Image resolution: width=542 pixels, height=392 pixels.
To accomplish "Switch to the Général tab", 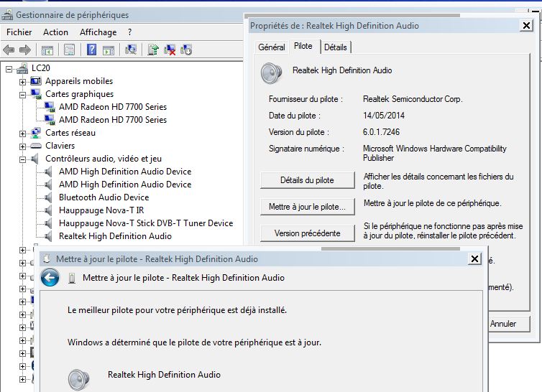I will pyautogui.click(x=271, y=47).
